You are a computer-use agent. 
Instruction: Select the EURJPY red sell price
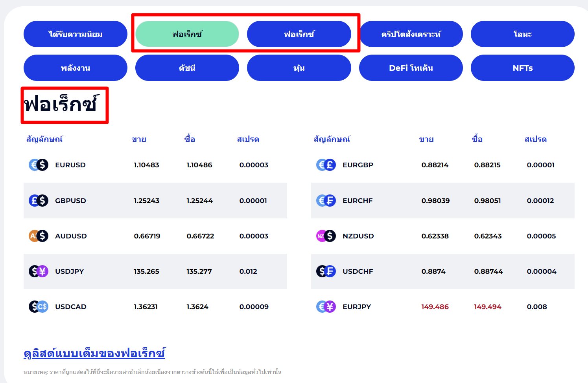(x=435, y=306)
